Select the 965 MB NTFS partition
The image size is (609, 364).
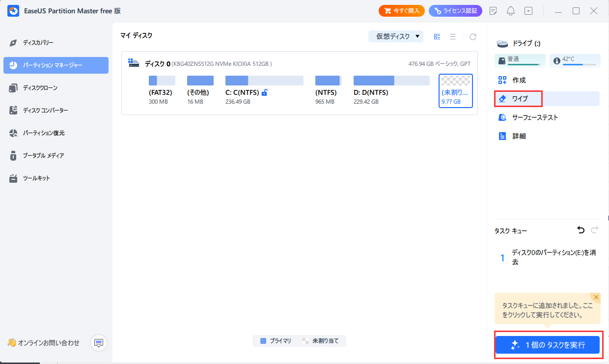tap(328, 90)
